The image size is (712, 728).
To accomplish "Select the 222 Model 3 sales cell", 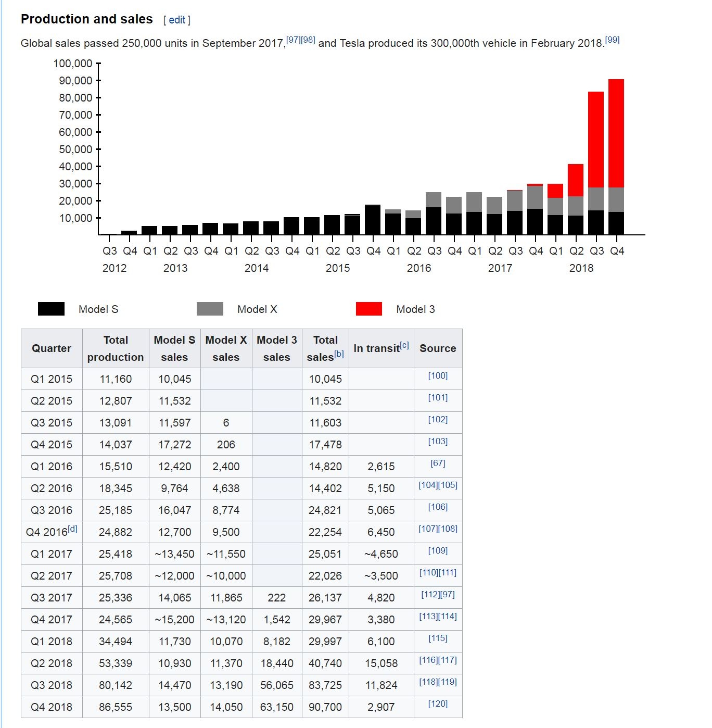I will point(277,598).
